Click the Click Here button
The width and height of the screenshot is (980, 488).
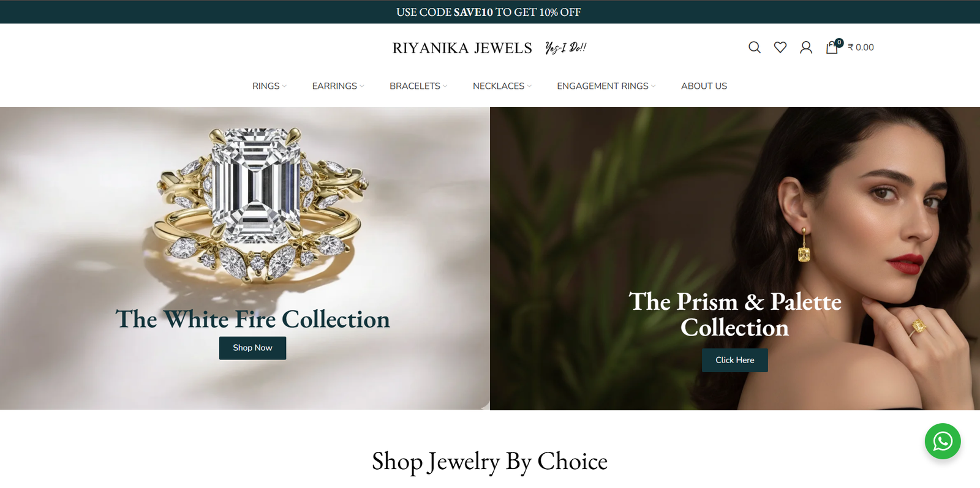pyautogui.click(x=735, y=360)
